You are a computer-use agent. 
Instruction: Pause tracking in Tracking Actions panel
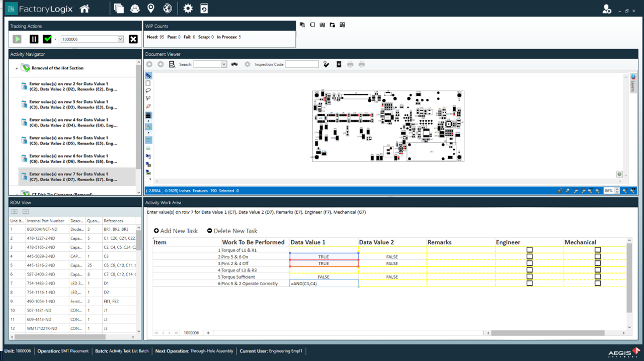[33, 39]
